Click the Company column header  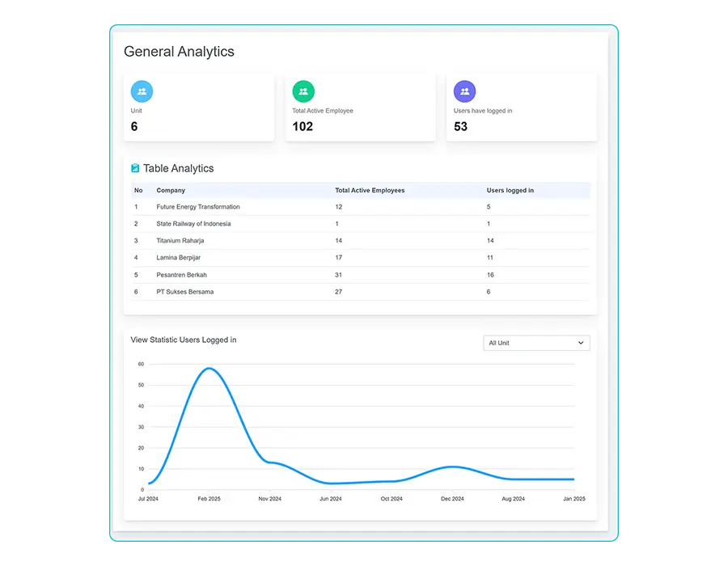(171, 190)
